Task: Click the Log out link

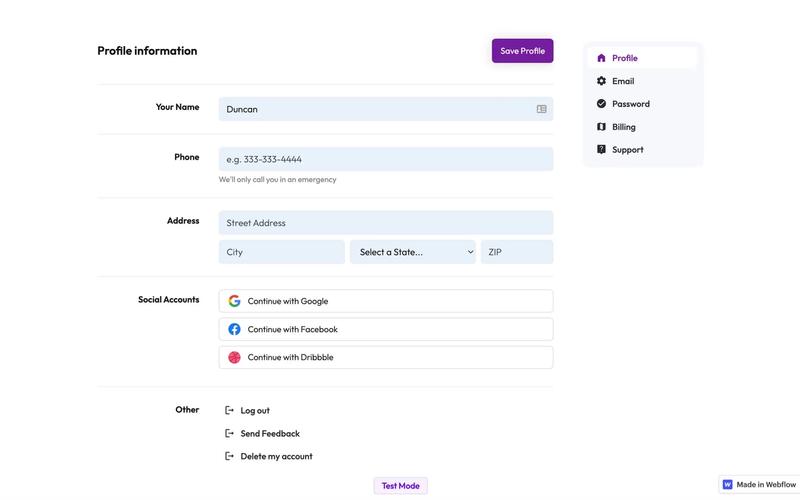Action: click(x=255, y=410)
